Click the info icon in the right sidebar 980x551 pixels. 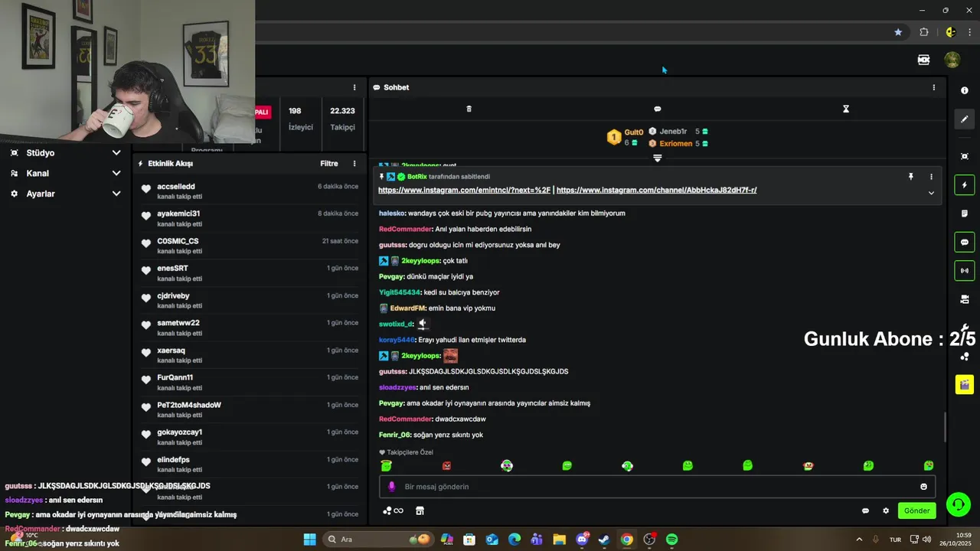(x=965, y=90)
